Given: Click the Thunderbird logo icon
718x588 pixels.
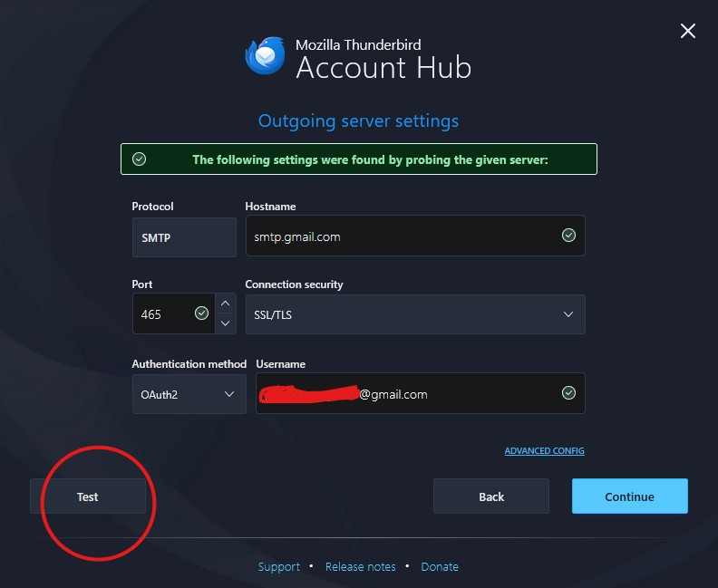Looking at the screenshot, I should click(x=265, y=55).
